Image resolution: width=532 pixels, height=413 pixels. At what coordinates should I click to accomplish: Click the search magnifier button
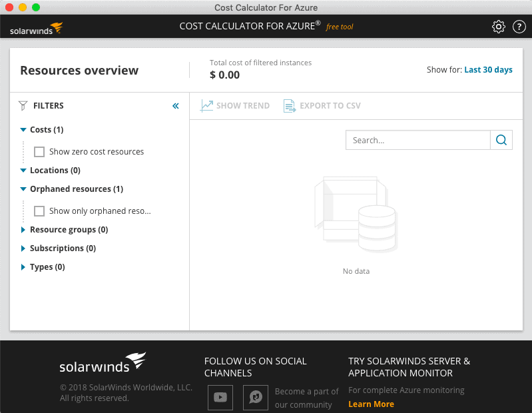pos(501,140)
